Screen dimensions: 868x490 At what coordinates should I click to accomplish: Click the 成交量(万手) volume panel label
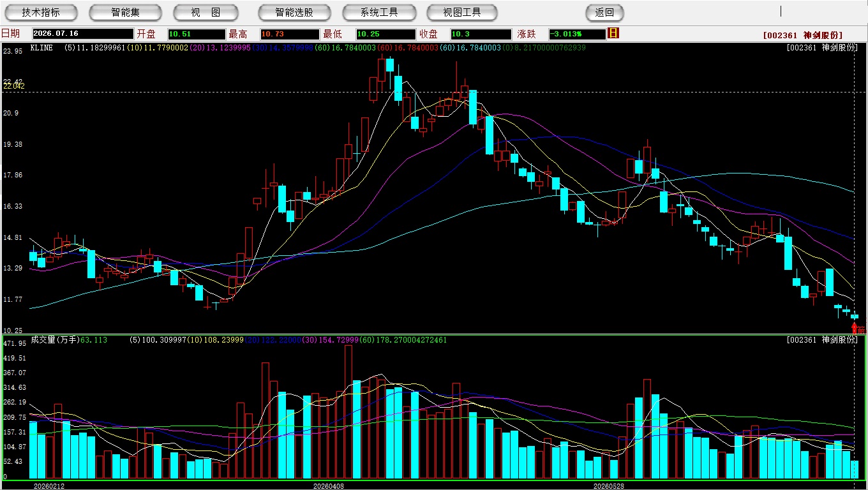point(55,340)
